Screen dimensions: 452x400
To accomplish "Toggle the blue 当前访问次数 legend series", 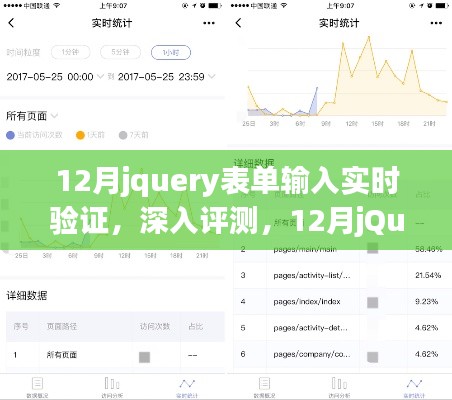I will point(34,135).
